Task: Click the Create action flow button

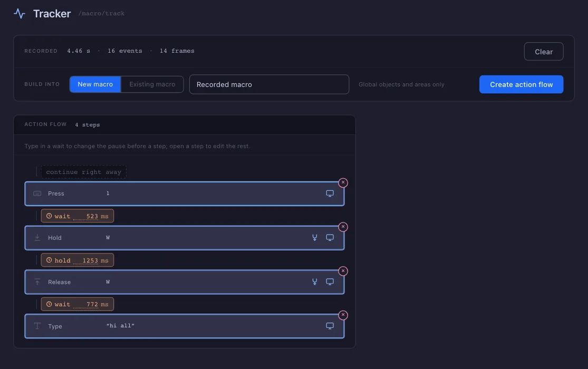Action: pos(521,84)
